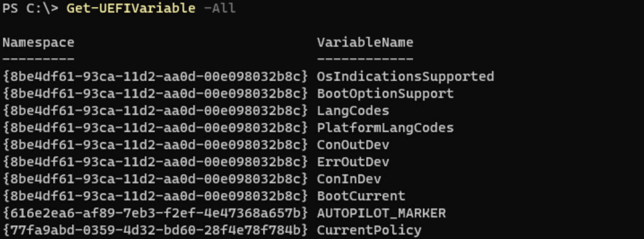644x239 pixels.
Task: Select the OsIndicationsSupported variable name
Action: coord(405,76)
